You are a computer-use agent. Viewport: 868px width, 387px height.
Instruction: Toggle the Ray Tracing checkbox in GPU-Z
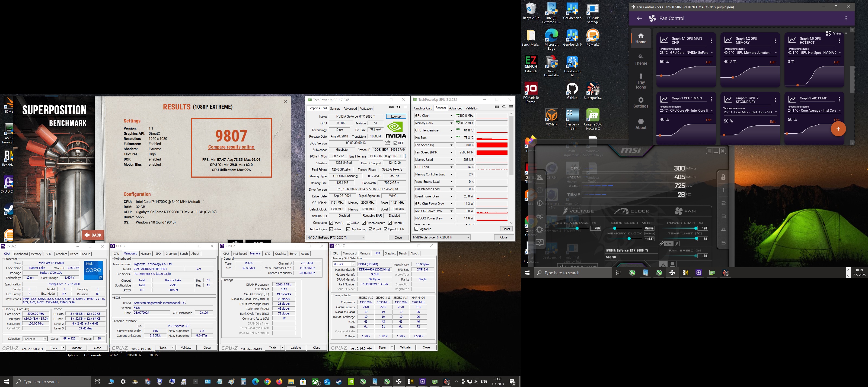348,229
